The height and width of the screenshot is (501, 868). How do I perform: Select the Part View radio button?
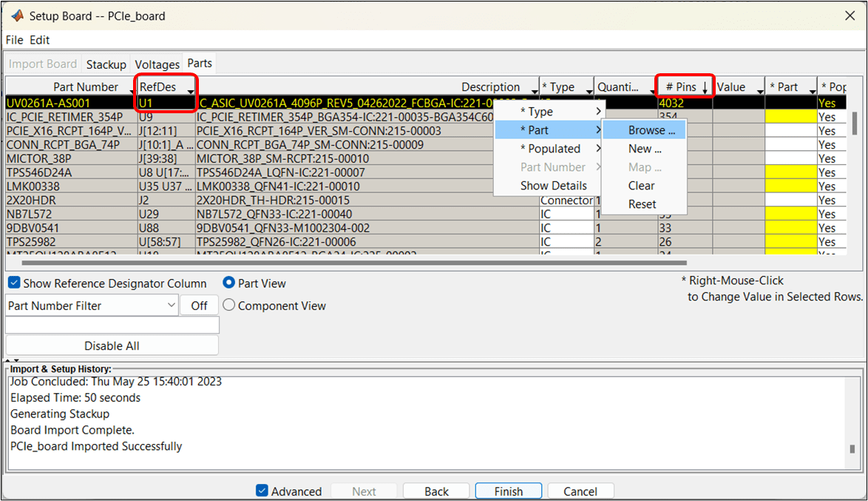click(x=228, y=283)
